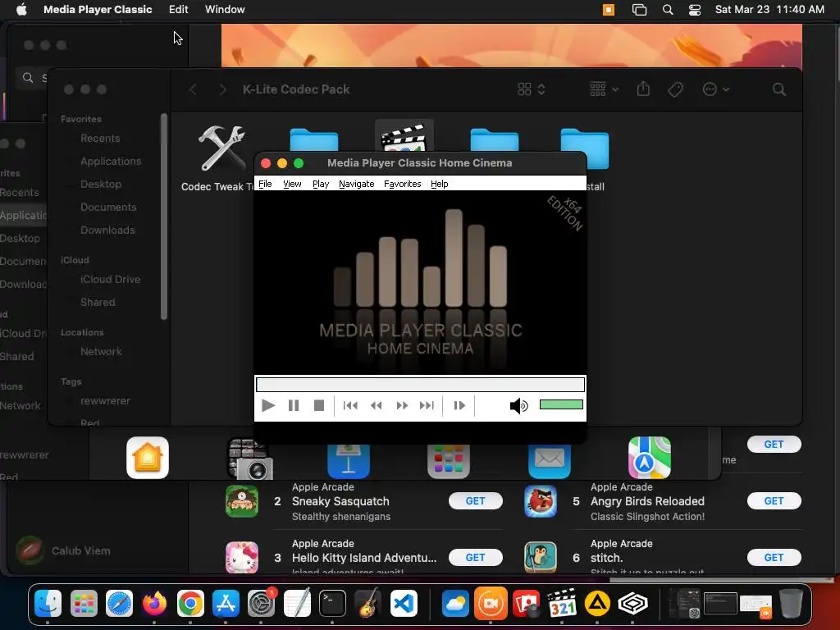
Task: Open Codec Tweak Tool in Finder window
Action: coord(221,148)
